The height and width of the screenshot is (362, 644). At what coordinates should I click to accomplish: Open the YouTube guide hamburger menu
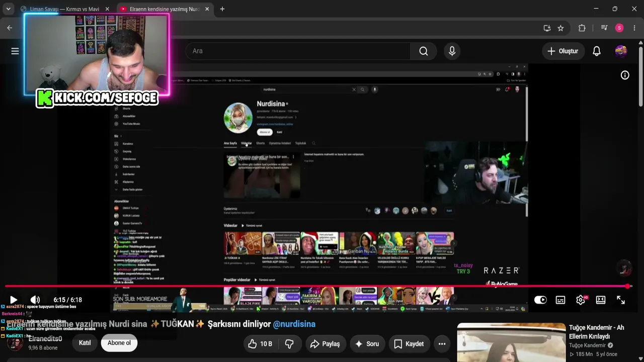click(x=15, y=51)
